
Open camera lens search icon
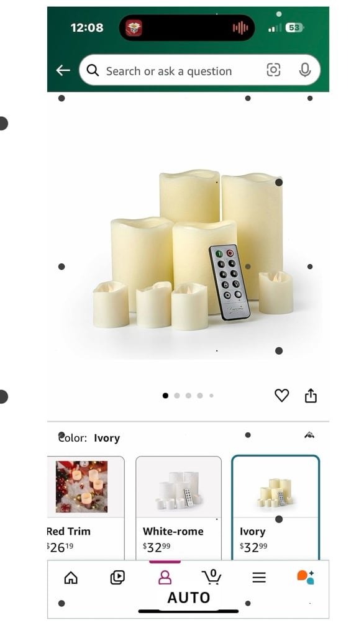tap(273, 70)
